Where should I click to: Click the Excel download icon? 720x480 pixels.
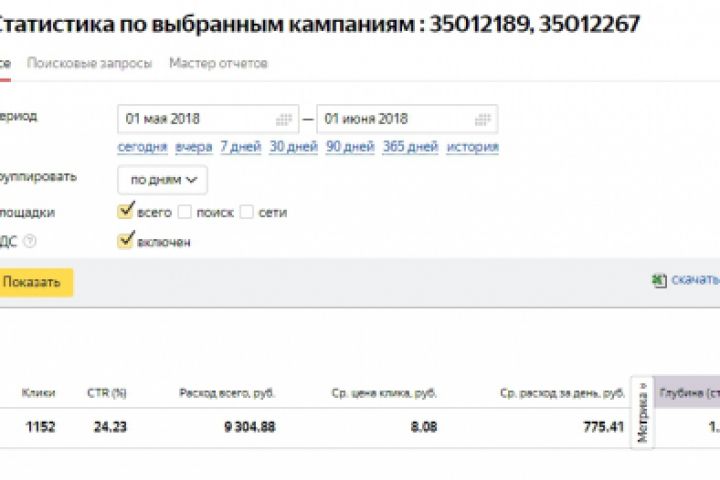[659, 281]
